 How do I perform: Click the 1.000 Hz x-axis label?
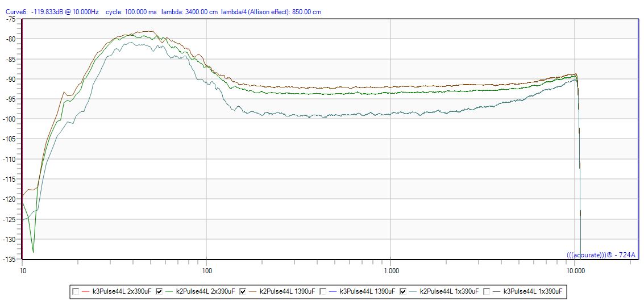click(x=390, y=270)
